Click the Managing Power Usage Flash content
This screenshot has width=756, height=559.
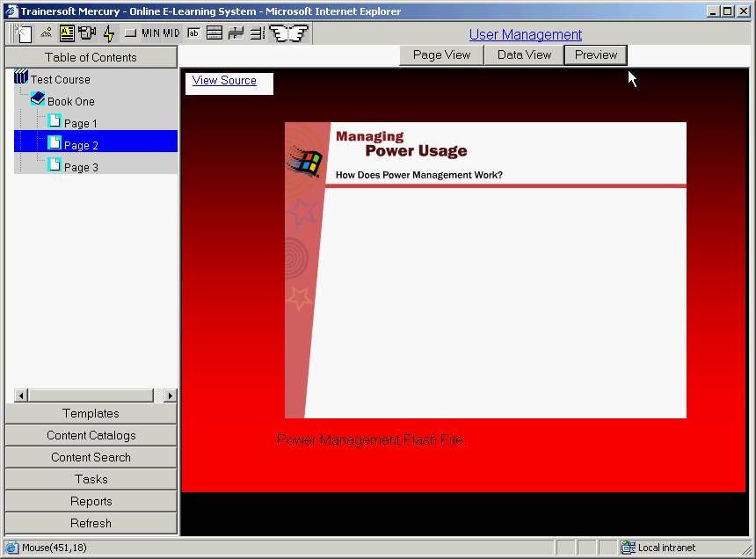(x=485, y=271)
